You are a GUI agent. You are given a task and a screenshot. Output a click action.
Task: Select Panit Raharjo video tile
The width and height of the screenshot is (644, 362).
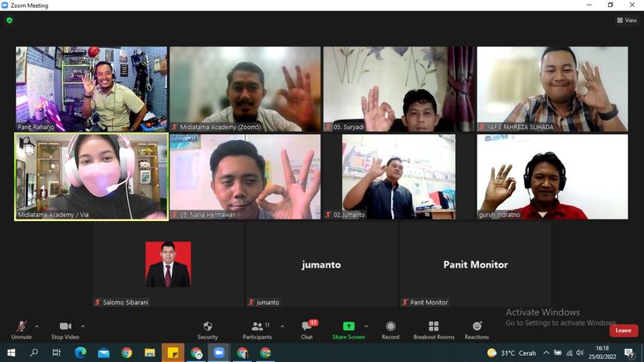92,89
